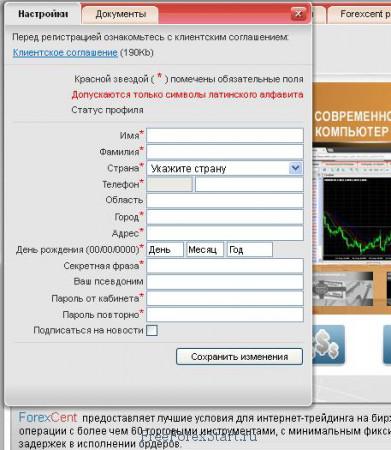This screenshot has width=391, height=450.
Task: Click into the Адрес input field
Action: tap(225, 233)
